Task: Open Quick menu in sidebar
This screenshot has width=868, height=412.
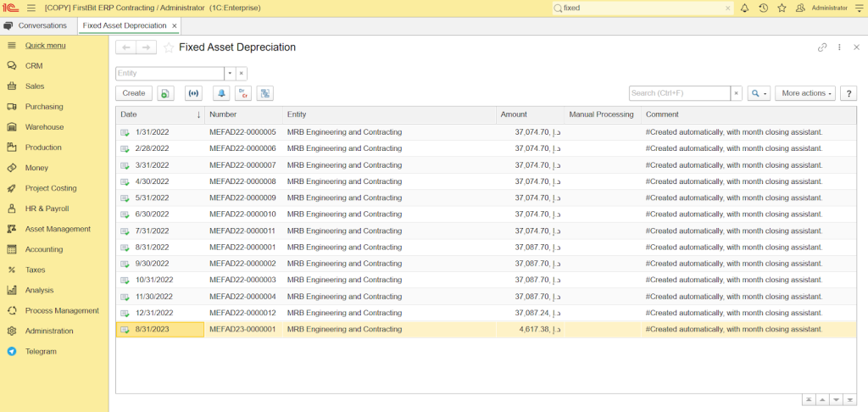Action: pyautogui.click(x=46, y=46)
